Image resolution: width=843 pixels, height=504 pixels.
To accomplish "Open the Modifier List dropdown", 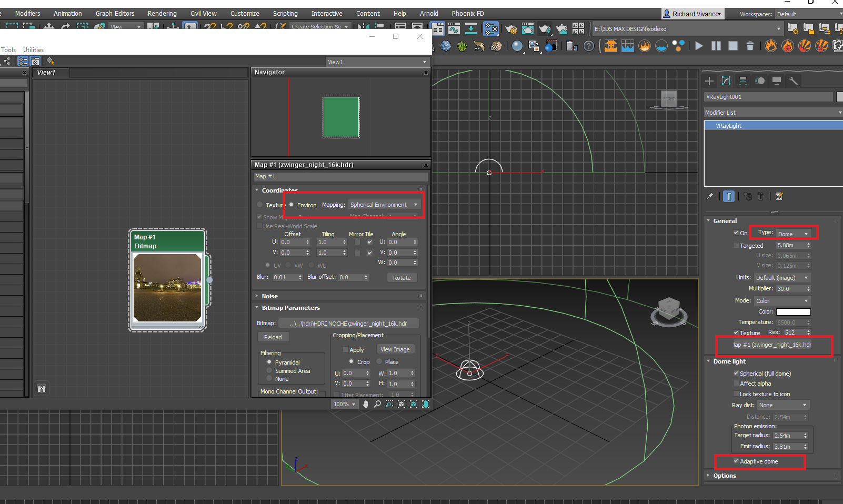I will (772, 112).
